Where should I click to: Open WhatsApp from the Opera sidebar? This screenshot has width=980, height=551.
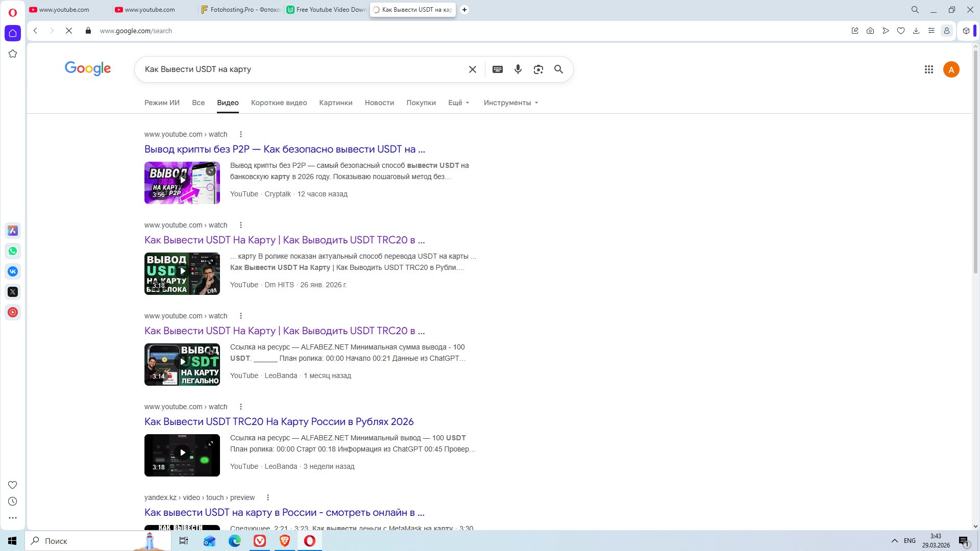[x=13, y=251]
